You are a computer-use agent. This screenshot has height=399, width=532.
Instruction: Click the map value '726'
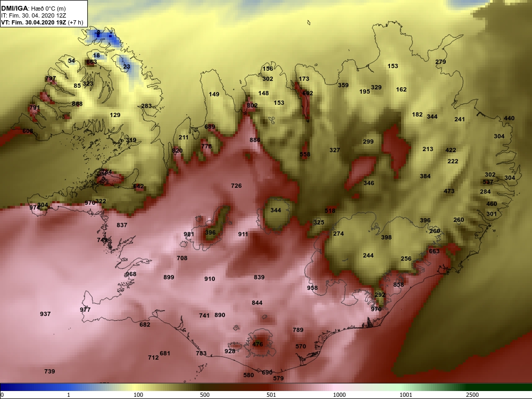click(236, 186)
